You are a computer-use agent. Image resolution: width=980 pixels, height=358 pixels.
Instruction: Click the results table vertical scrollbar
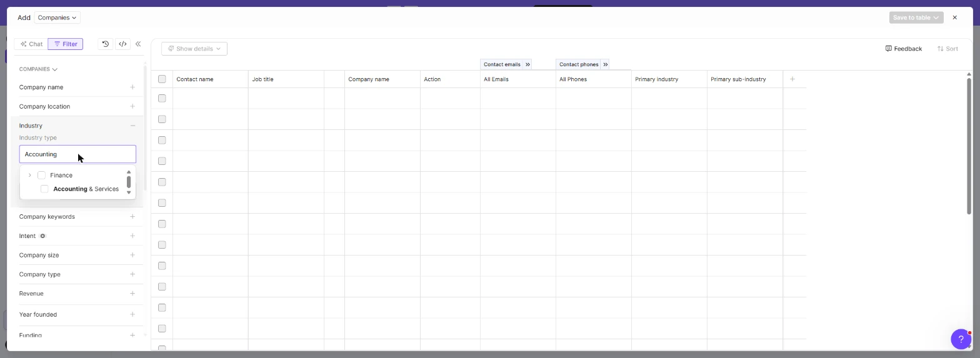click(969, 145)
